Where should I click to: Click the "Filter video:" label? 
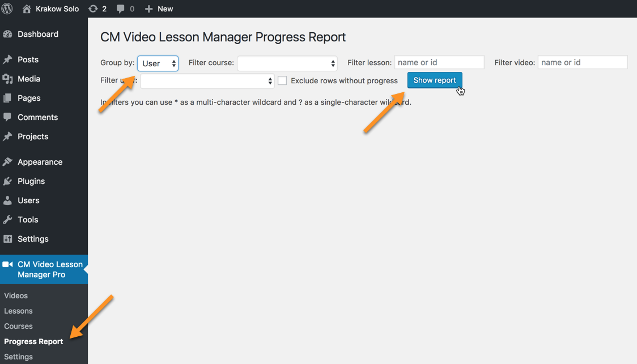point(515,62)
